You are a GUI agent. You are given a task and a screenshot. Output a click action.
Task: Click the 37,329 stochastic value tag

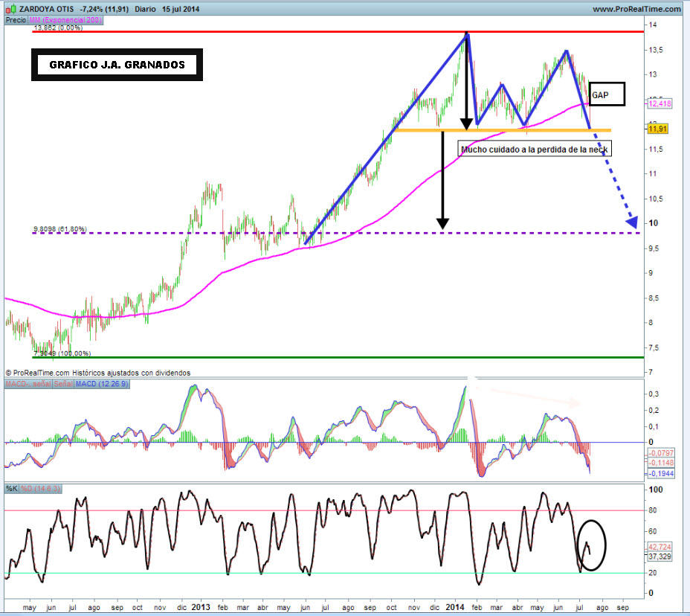tap(661, 556)
